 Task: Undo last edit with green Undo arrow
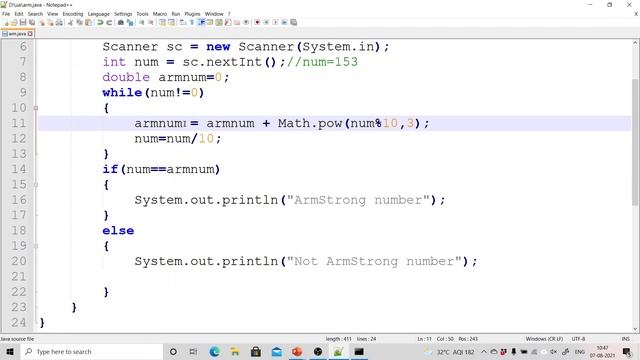pos(100,22)
